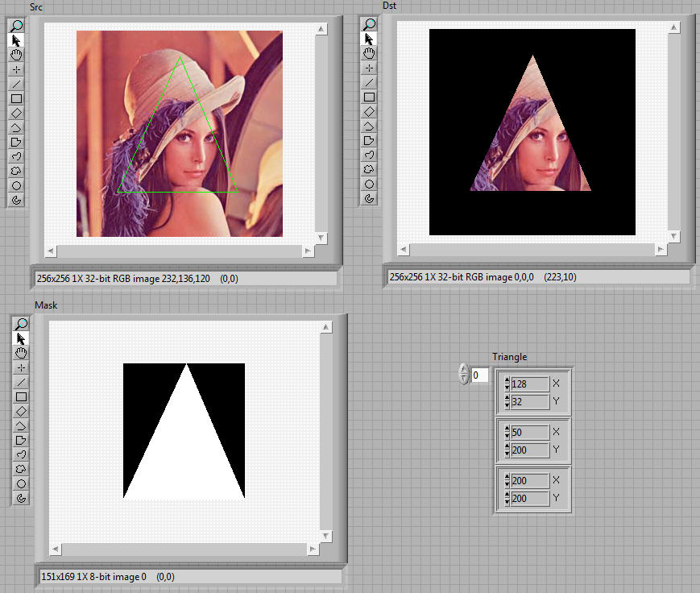Select the Freehand Line tool in Src display

[x=17, y=156]
